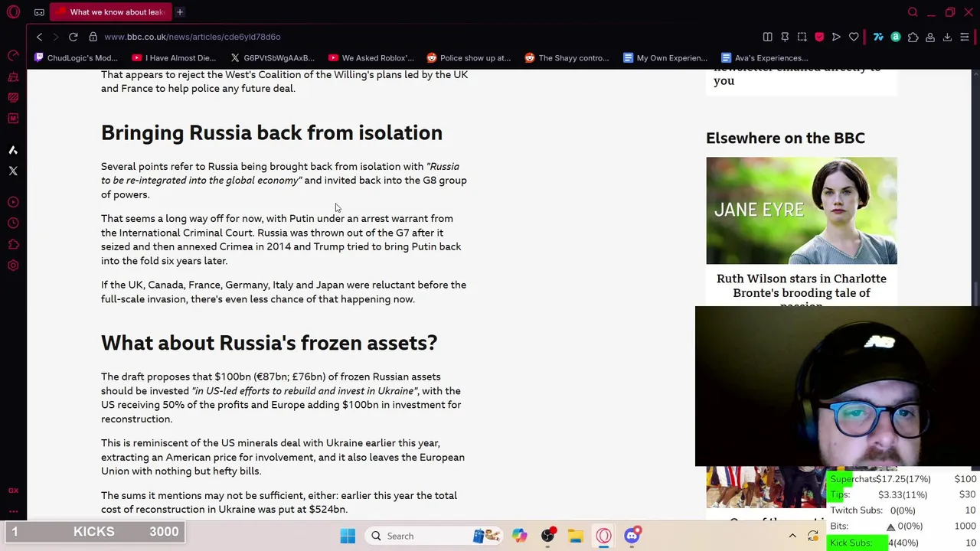The image size is (980, 551).
Task: Click the Jane Eyre promo thumbnail
Action: pos(802,210)
